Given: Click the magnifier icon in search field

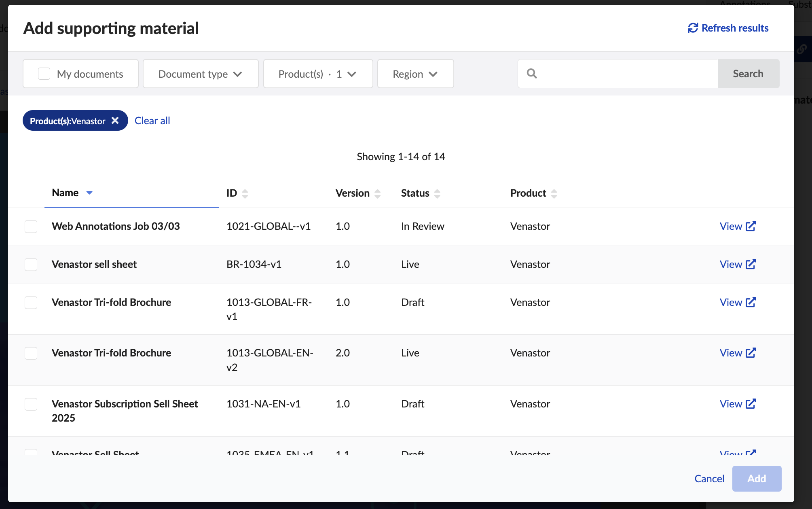Looking at the screenshot, I should (532, 73).
